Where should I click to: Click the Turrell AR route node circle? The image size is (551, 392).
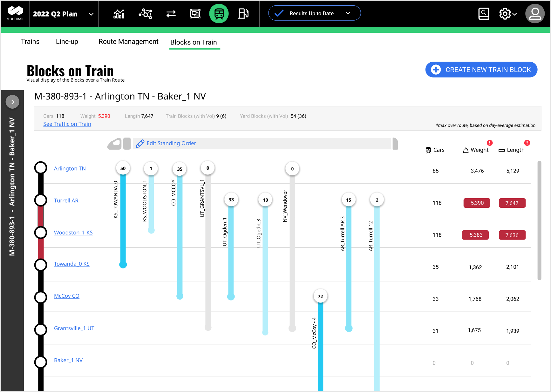coord(41,200)
